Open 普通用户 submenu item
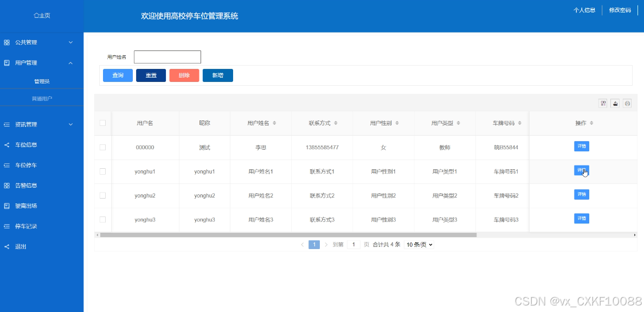Image resolution: width=644 pixels, height=312 pixels. tap(42, 99)
